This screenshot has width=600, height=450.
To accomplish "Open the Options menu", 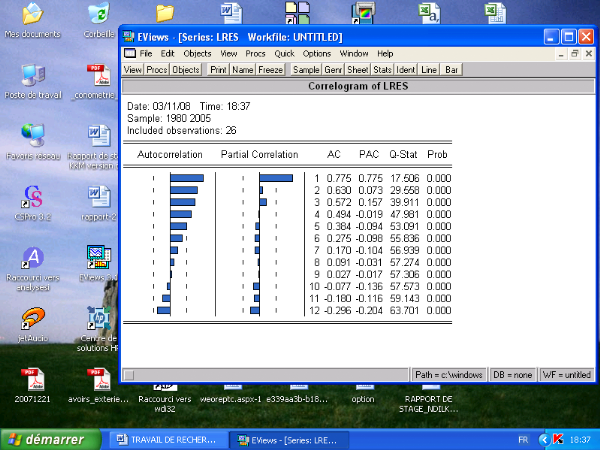I will (x=316, y=53).
